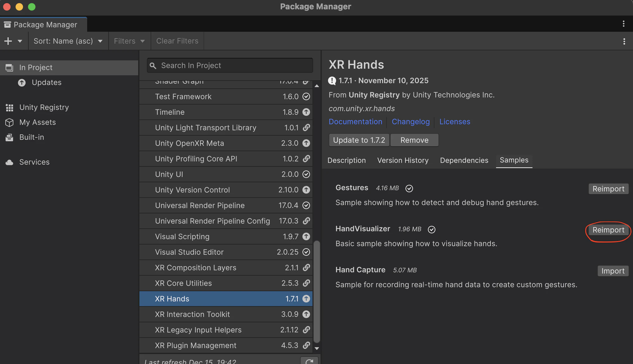
Task: Open Unity Registry in the sidebar
Action: (x=69, y=107)
